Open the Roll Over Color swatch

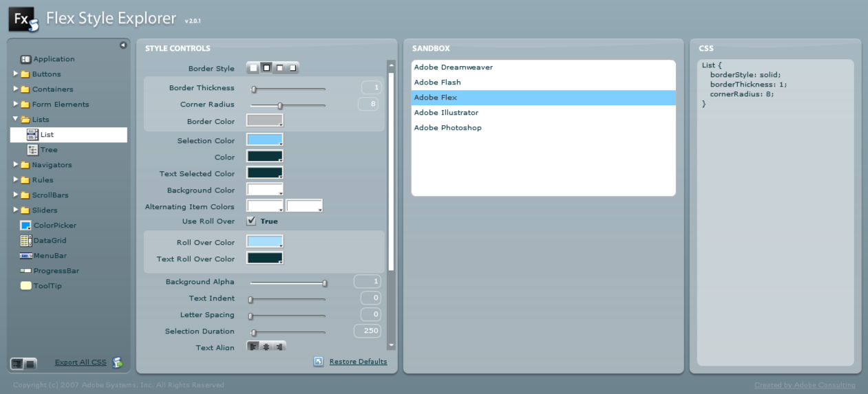coord(265,242)
